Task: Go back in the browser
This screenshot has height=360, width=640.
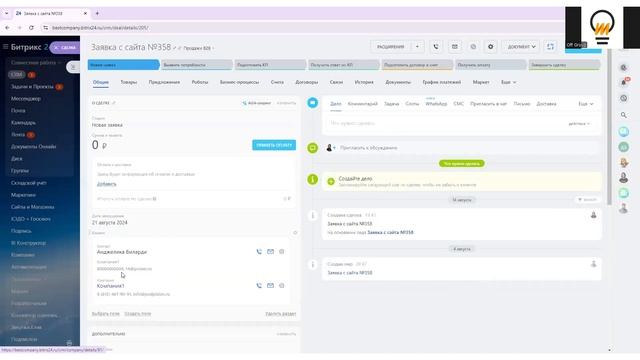Action: click(7, 27)
